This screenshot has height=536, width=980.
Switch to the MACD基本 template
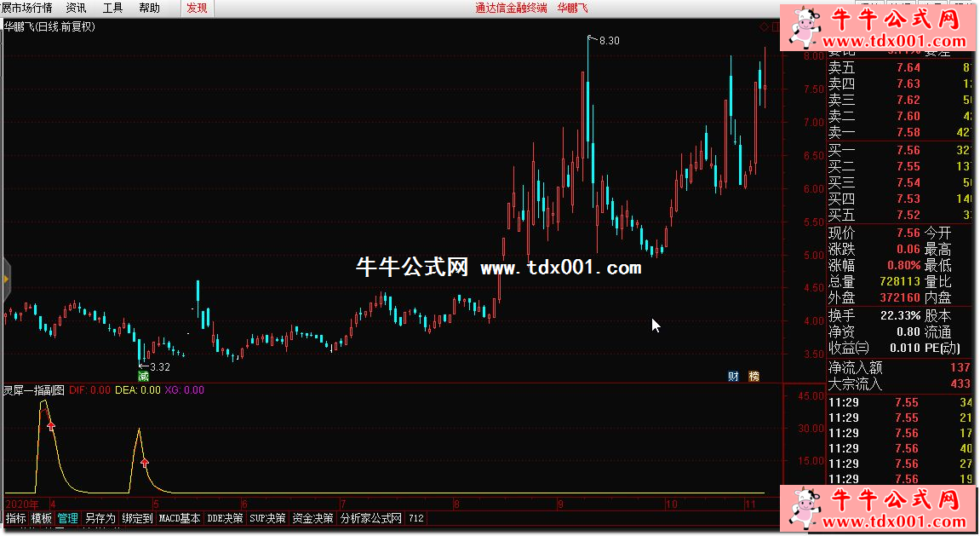point(180,518)
